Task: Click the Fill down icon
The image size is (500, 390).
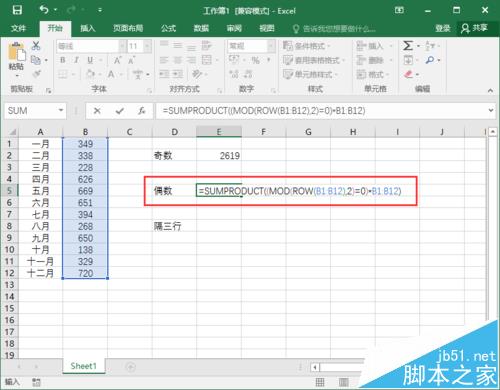Action: (408, 60)
